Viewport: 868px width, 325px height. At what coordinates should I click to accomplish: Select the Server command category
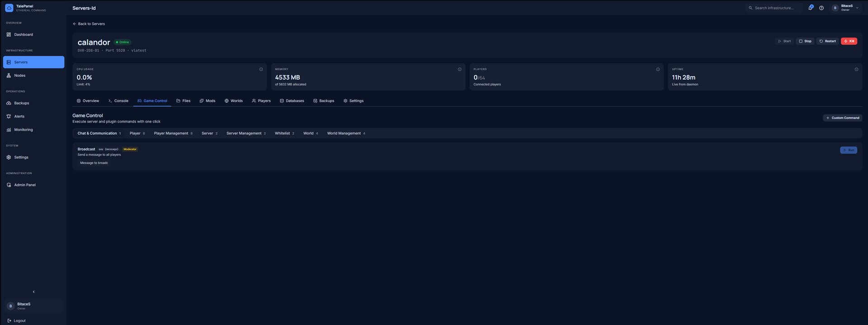coord(209,134)
